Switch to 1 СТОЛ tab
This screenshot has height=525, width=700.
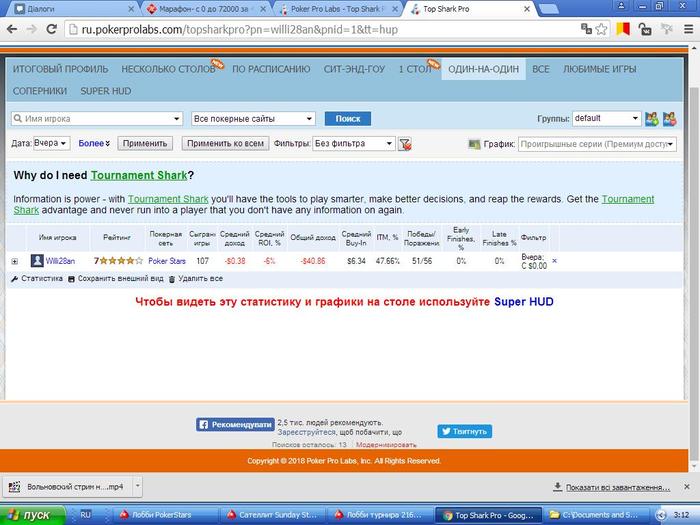415,69
